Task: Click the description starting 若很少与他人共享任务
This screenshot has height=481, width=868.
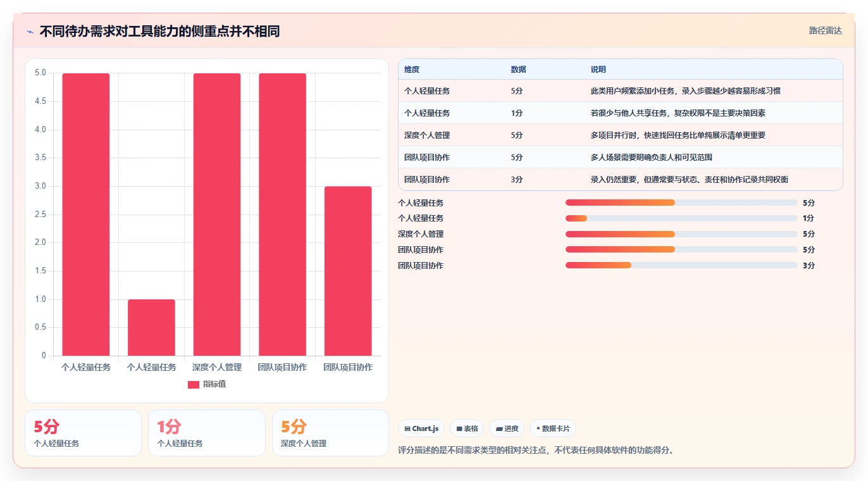Action: click(678, 113)
